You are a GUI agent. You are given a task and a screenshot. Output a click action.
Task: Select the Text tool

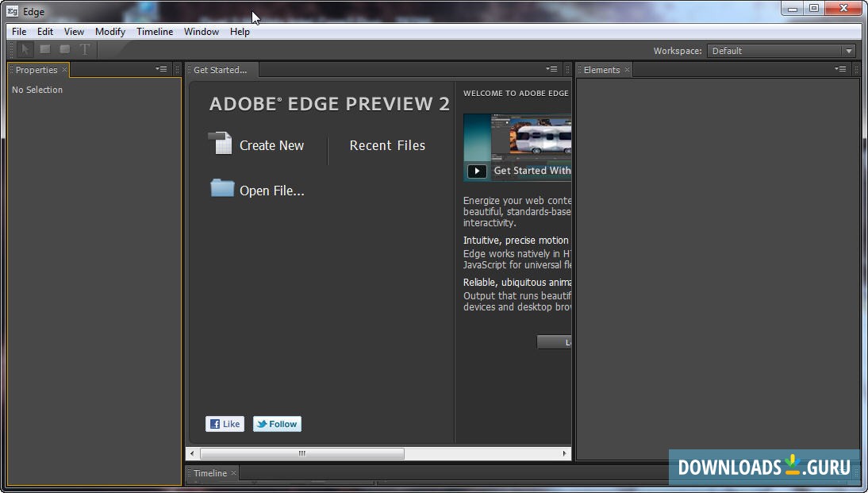coord(85,49)
